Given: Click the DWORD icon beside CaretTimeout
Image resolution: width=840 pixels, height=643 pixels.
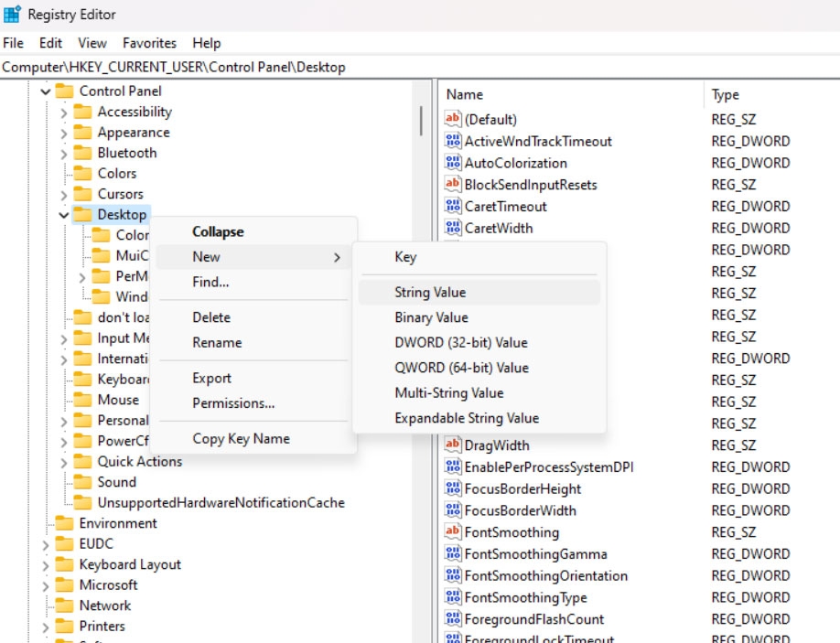Looking at the screenshot, I should (x=453, y=206).
